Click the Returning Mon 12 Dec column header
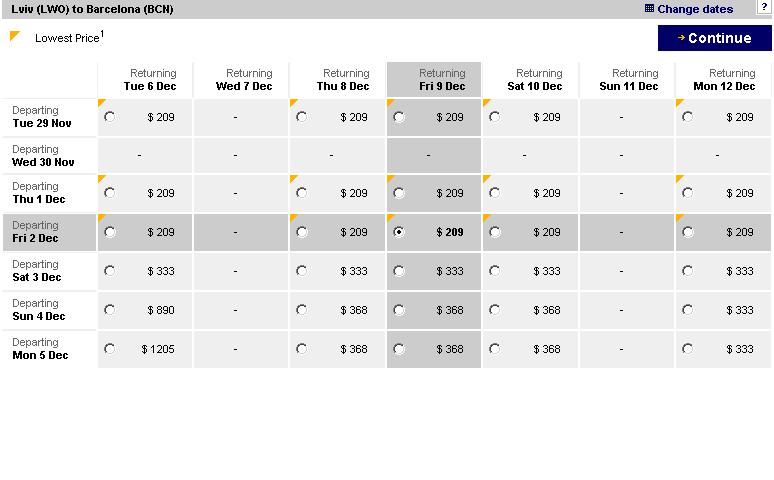Screen dimensions: 774x480 [x=724, y=80]
